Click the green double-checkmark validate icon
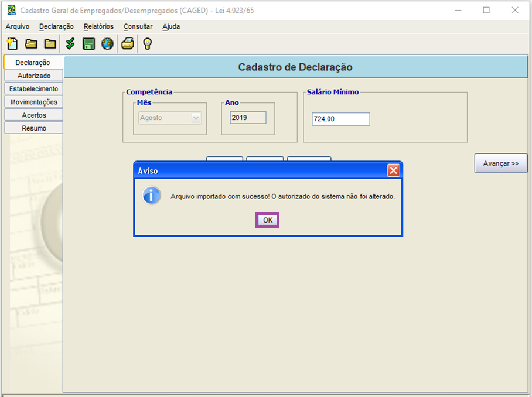The height and width of the screenshot is (397, 532). [70, 44]
